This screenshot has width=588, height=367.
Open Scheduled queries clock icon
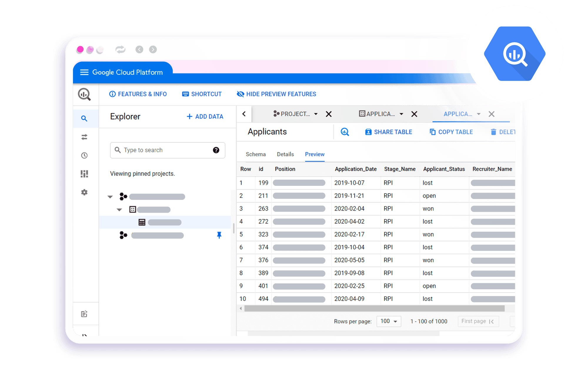(x=84, y=156)
